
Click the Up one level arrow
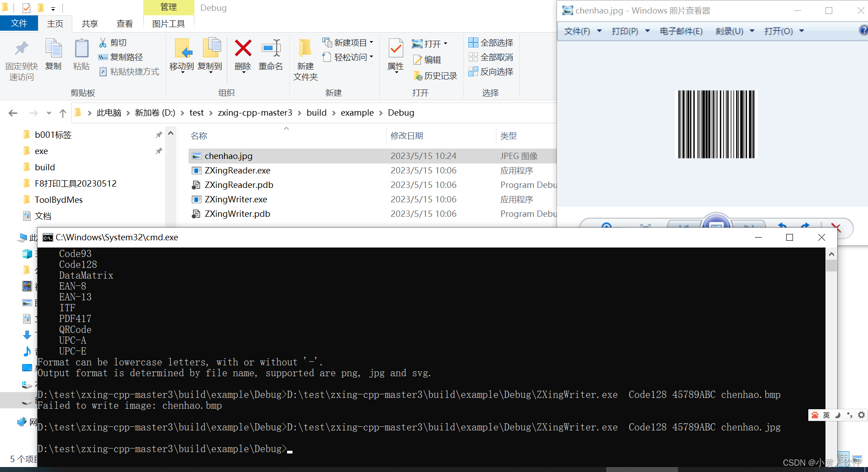[x=63, y=113]
